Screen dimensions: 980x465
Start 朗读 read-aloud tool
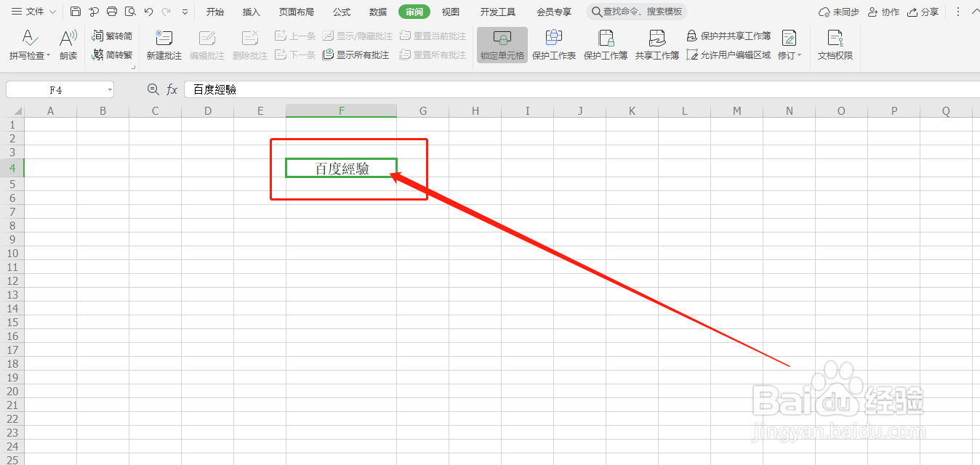pos(68,45)
